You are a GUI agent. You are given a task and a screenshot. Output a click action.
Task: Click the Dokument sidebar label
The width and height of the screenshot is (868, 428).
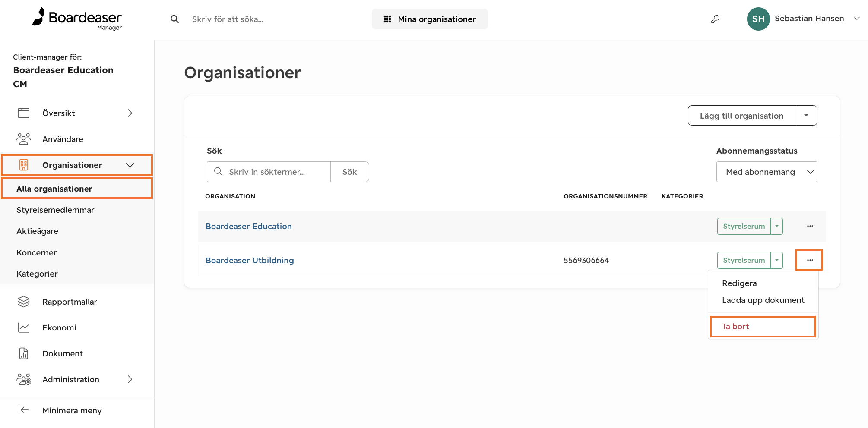click(x=63, y=353)
